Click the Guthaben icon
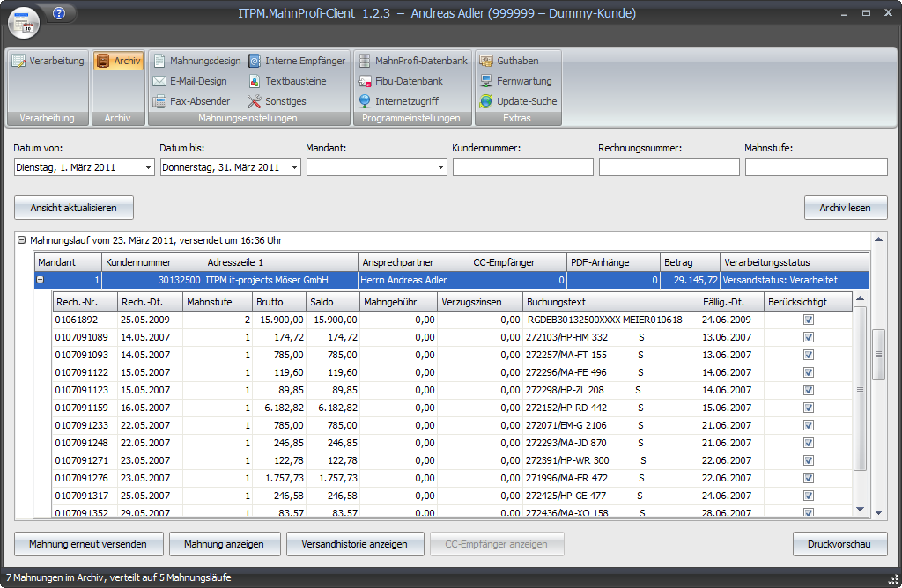The width and height of the screenshot is (902, 588). [x=486, y=61]
